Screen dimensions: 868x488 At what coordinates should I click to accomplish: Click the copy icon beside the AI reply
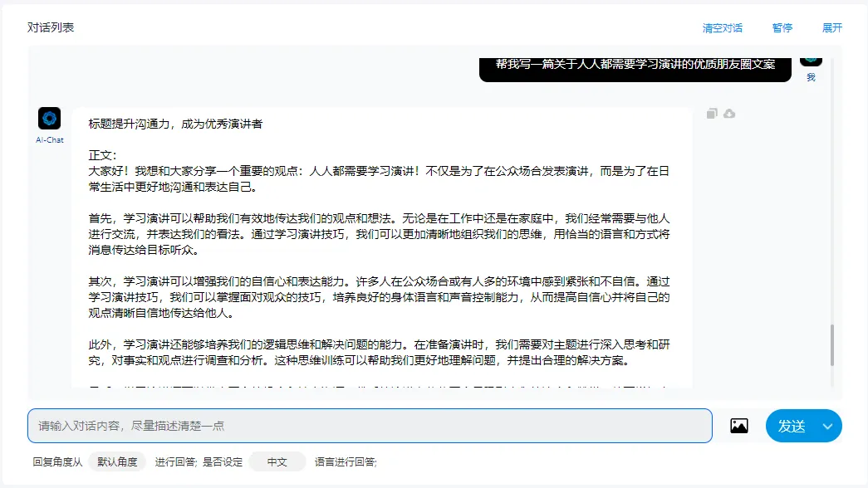[x=712, y=114]
